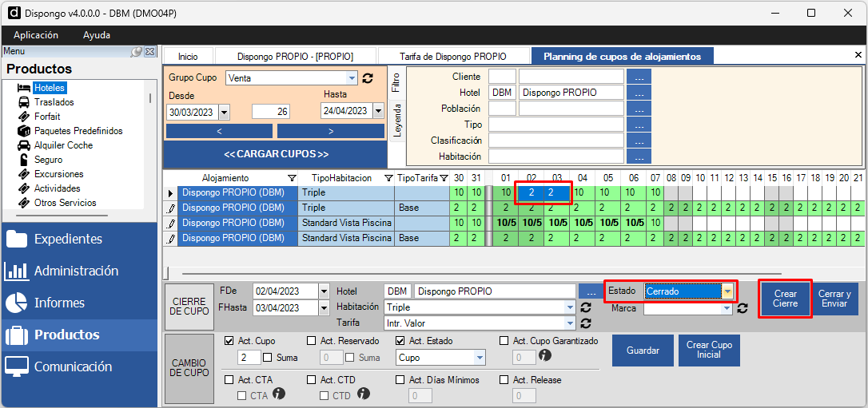Click the Alquiler Coche car icon
868x408 pixels.
coord(24,145)
